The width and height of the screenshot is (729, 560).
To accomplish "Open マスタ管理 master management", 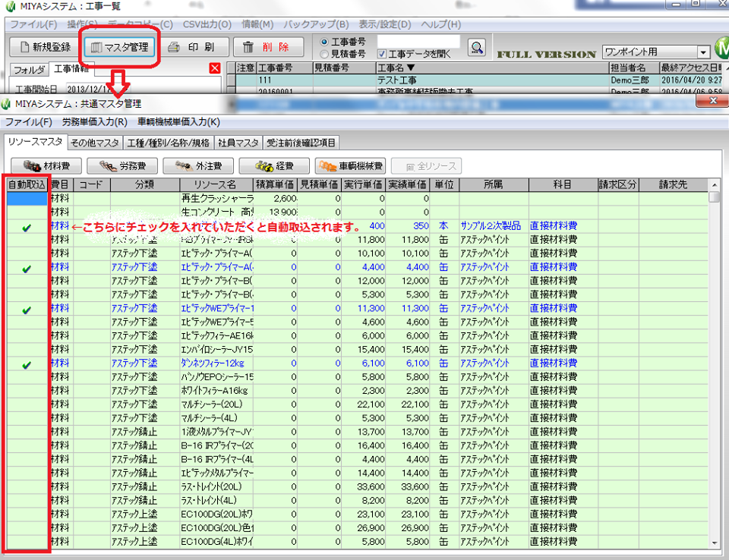I will [x=120, y=47].
